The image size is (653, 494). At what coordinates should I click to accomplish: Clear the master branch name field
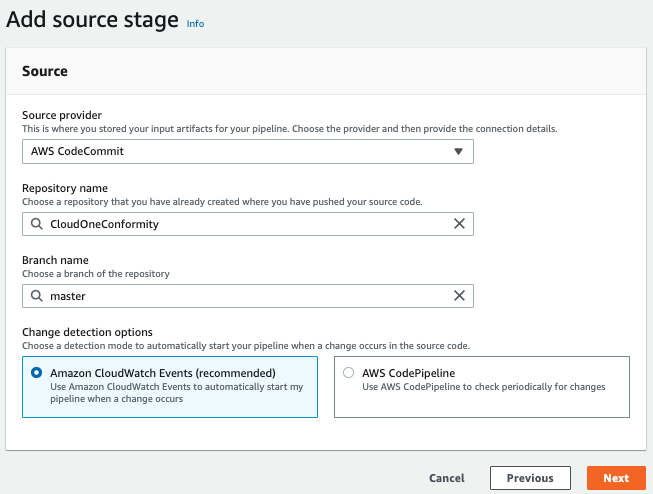(459, 296)
